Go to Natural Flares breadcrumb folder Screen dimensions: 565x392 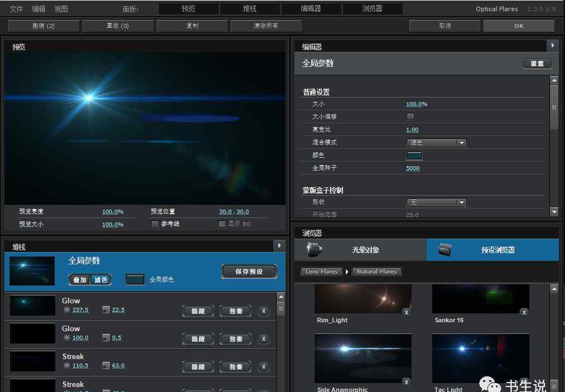(x=376, y=272)
